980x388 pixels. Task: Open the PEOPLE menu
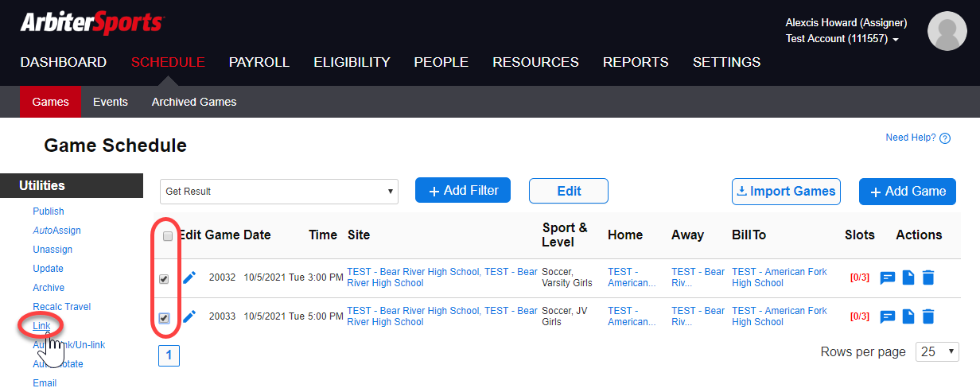[x=441, y=62]
